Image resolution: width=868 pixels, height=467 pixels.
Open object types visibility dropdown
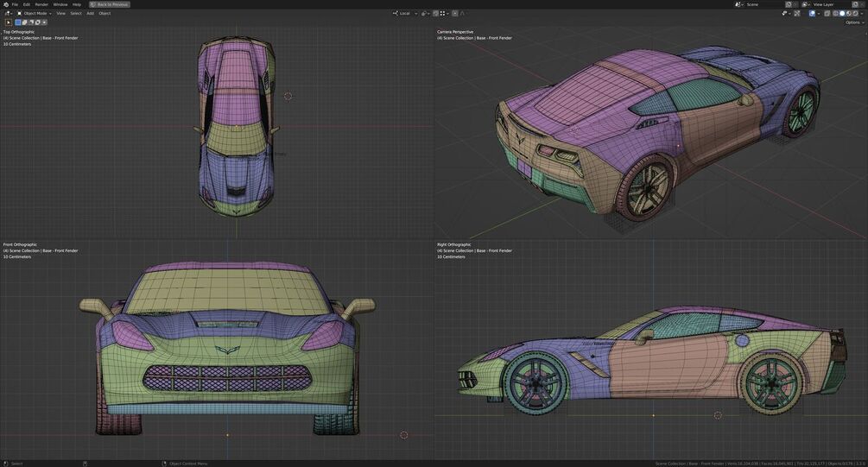point(786,13)
